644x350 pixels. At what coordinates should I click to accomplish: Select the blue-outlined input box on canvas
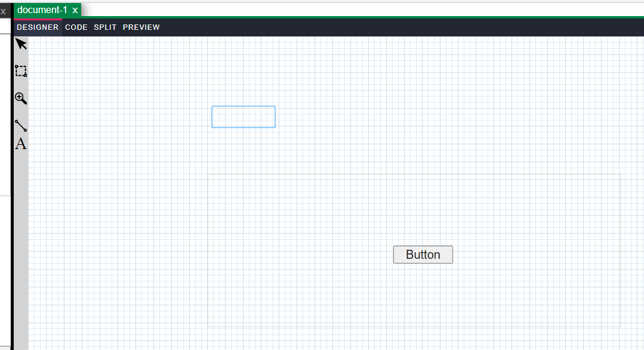click(x=244, y=117)
